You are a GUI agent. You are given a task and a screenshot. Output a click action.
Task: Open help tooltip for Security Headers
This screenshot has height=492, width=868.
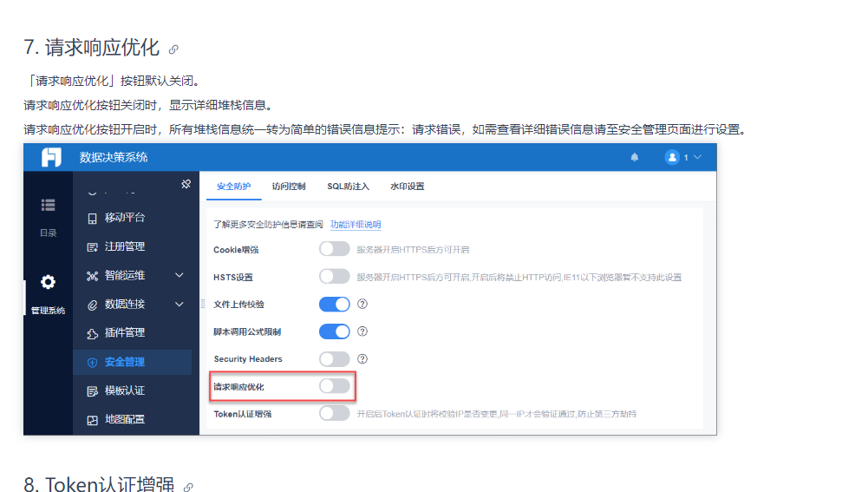[x=362, y=359]
